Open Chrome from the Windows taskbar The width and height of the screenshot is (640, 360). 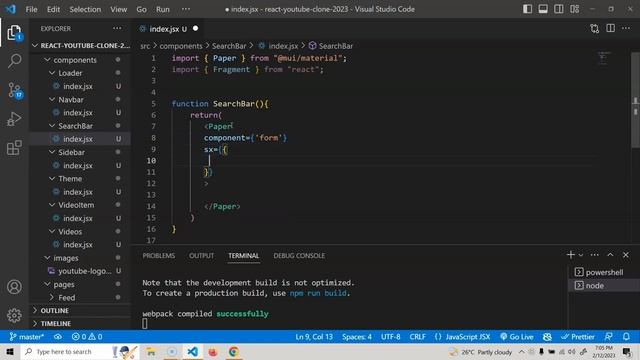233,351
